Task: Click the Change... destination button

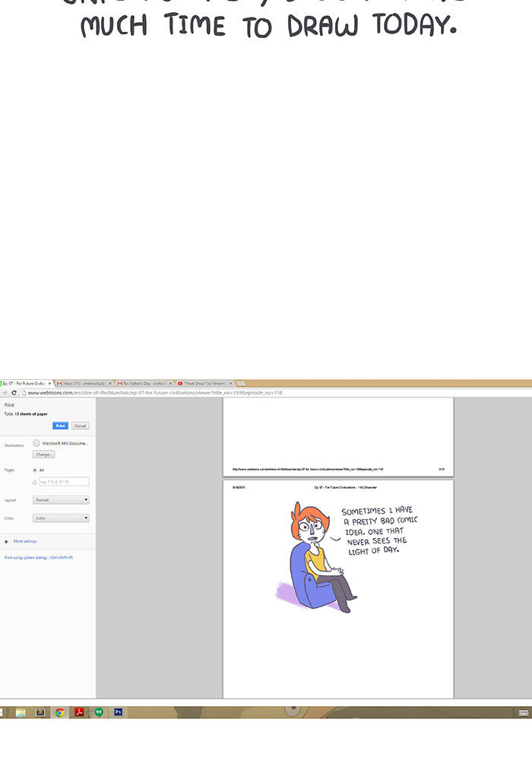Action: coord(43,454)
